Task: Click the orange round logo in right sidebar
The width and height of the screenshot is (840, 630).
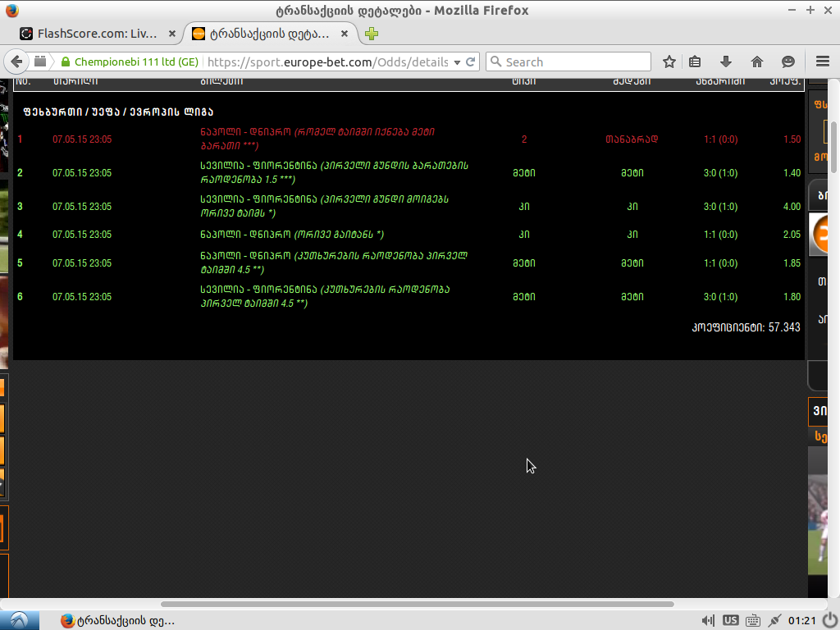Action: [x=819, y=234]
